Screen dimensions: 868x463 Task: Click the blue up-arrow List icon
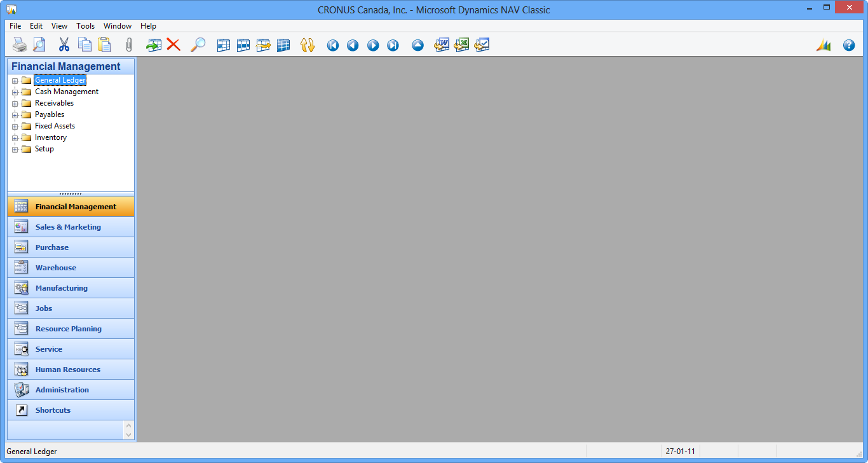[417, 45]
